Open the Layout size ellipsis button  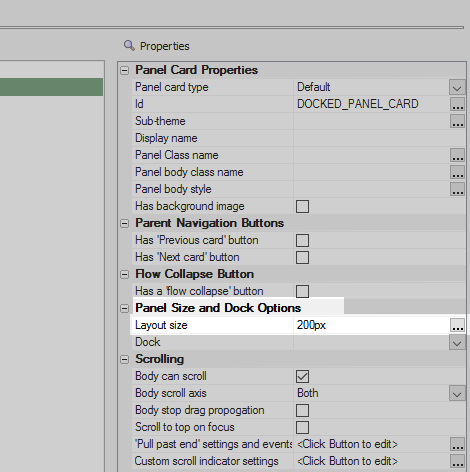457,325
